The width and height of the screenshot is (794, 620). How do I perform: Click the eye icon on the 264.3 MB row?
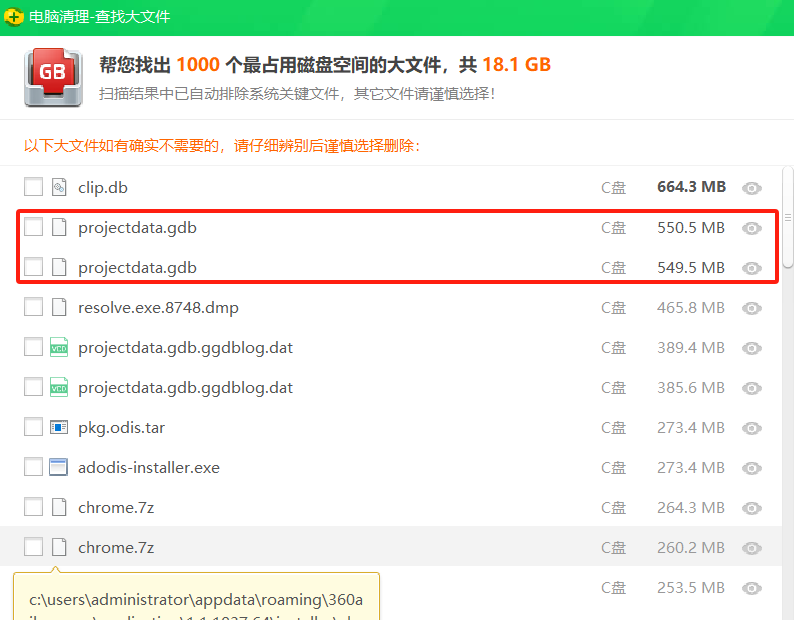click(x=751, y=508)
